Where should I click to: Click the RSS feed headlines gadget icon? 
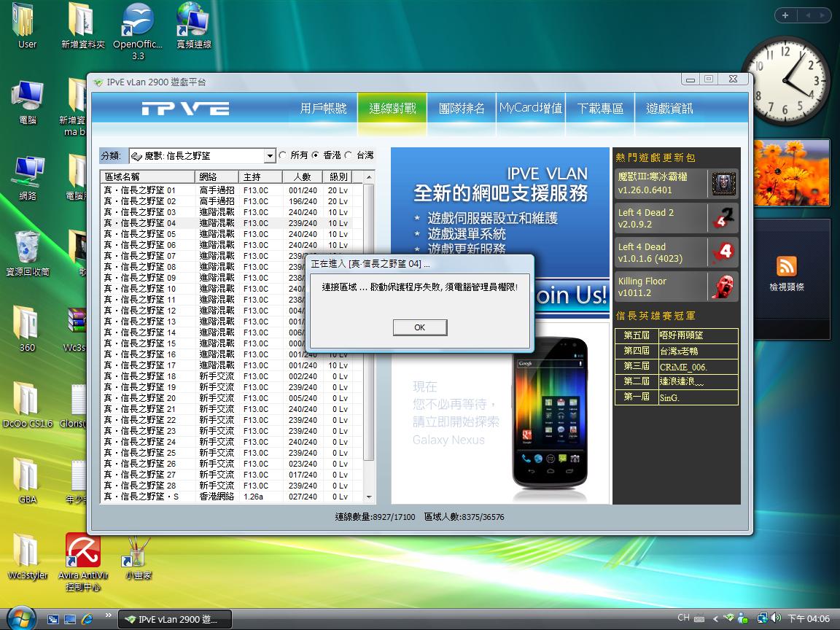(786, 266)
